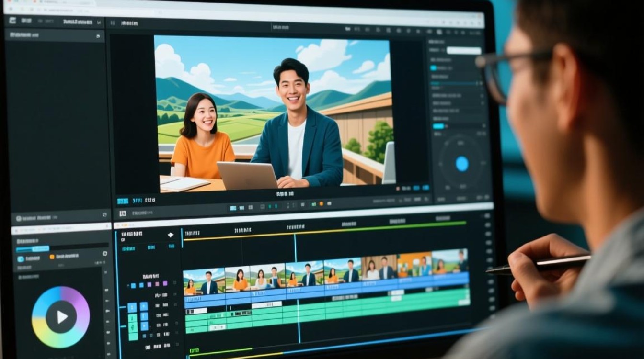Image resolution: width=644 pixels, height=359 pixels.
Task: Click the refresh icon in the top-left panel header
Action: [98, 36]
